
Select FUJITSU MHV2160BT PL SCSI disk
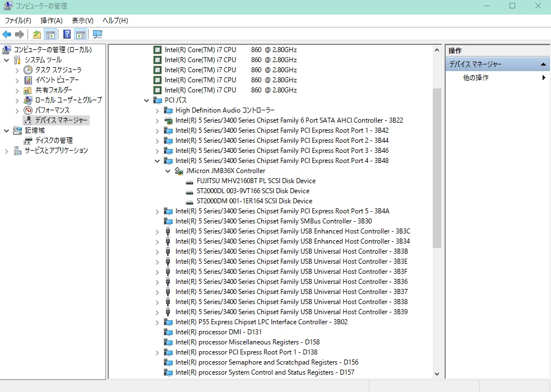pos(256,181)
